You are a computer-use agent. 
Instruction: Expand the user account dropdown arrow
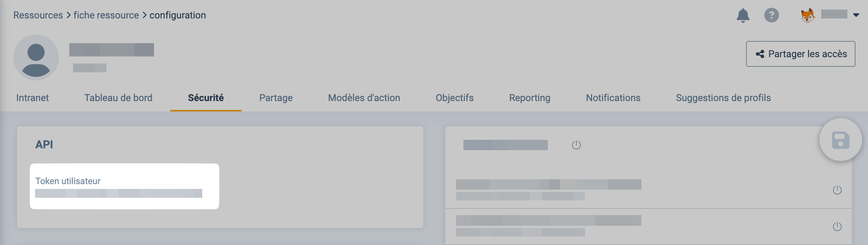click(856, 15)
